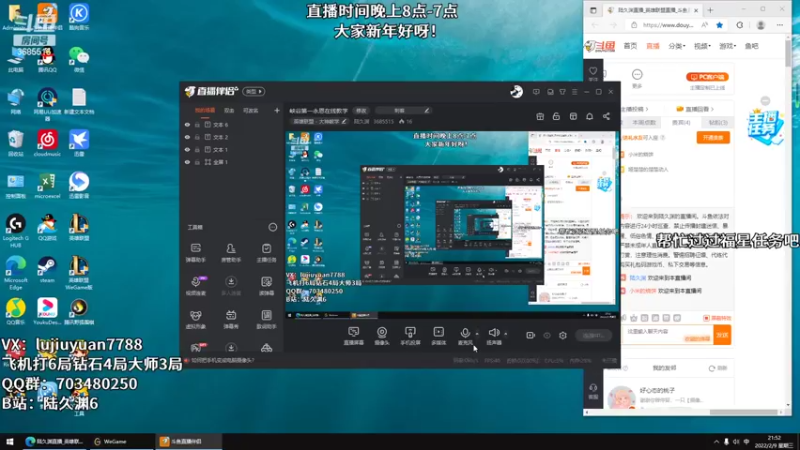Click the orange 开通贵族 button
This screenshot has height=450, width=800.
point(713,138)
